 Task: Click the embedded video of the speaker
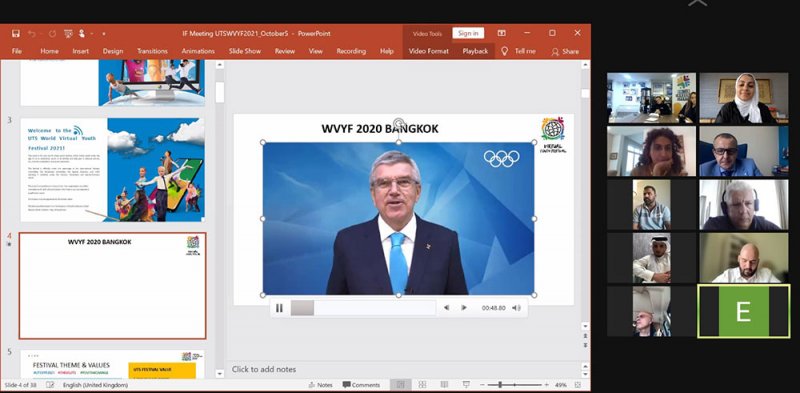tap(398, 218)
